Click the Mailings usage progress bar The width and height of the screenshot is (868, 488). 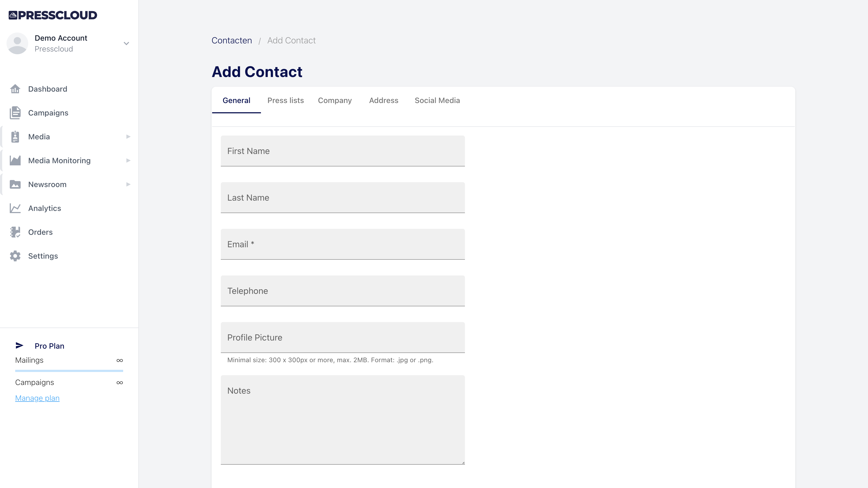(x=69, y=371)
